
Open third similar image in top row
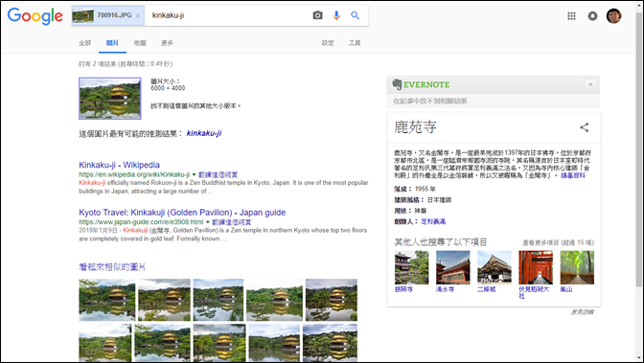click(218, 300)
